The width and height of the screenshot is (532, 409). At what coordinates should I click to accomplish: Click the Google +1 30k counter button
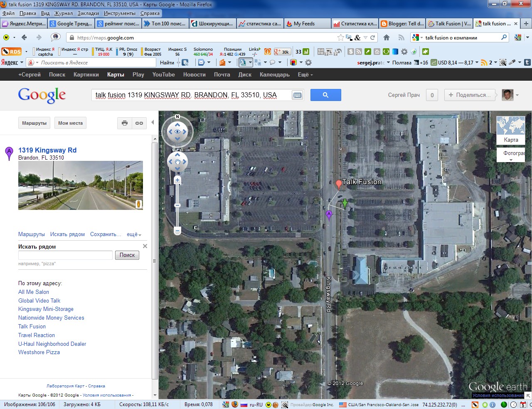(x=282, y=52)
